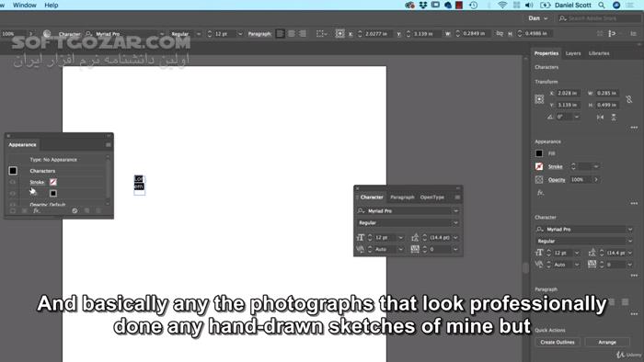Click Create Outlines quick action button
This screenshot has height=362, width=644.
[x=558, y=342]
